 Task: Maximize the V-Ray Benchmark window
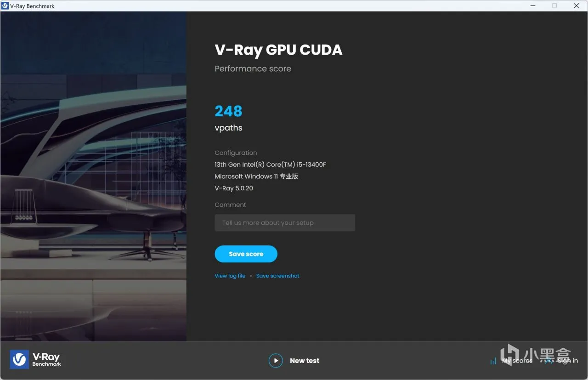click(x=554, y=6)
